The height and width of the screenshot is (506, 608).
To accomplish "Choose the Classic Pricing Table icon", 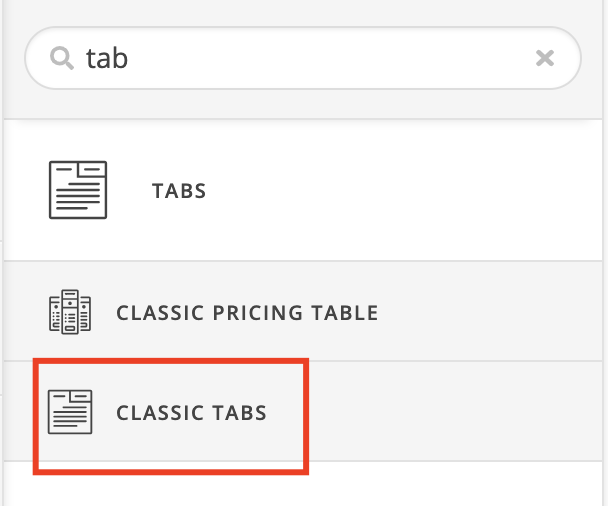I will [70, 312].
